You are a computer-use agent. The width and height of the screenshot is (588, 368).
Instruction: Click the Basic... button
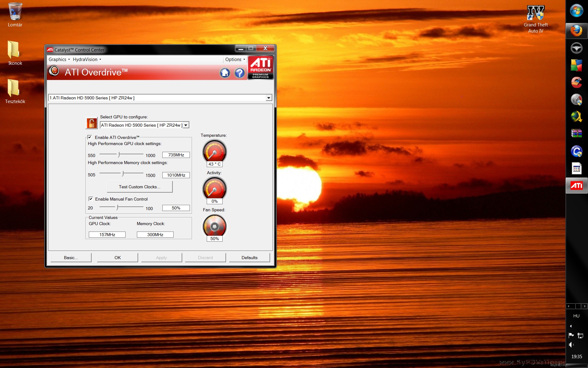pyautogui.click(x=71, y=258)
